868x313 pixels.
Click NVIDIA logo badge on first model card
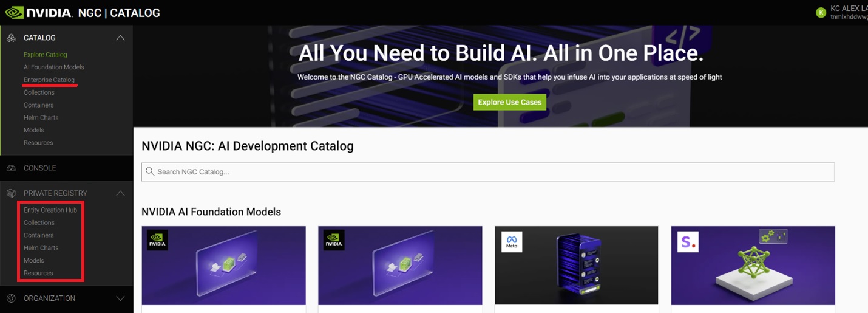(158, 240)
